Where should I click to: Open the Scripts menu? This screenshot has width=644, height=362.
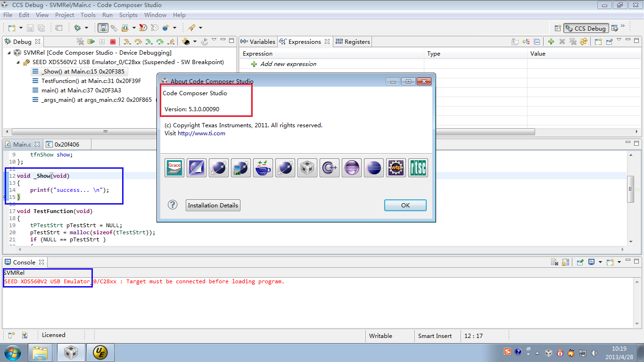coord(128,15)
